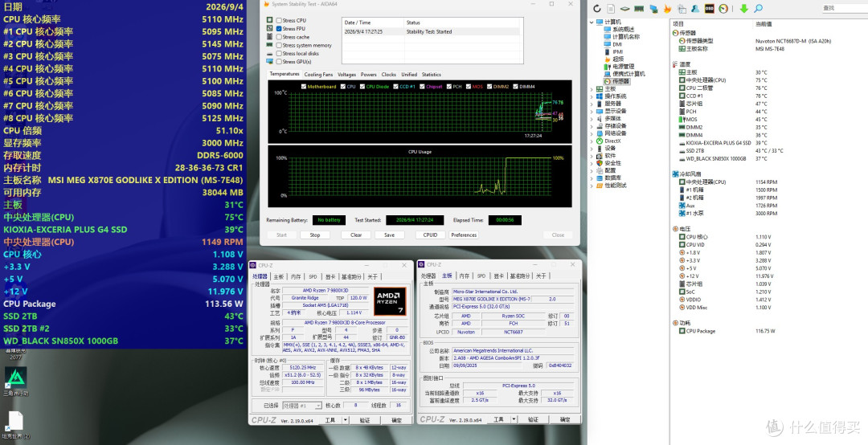Screen dimensions: 868x445
Task: Click the flame icon in System Stability Test title
Action: (266, 4)
